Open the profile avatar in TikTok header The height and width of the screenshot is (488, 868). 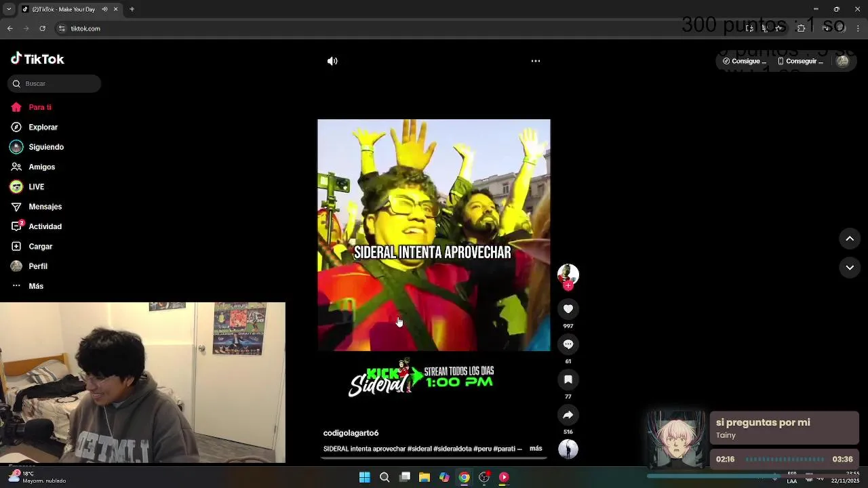click(x=843, y=61)
